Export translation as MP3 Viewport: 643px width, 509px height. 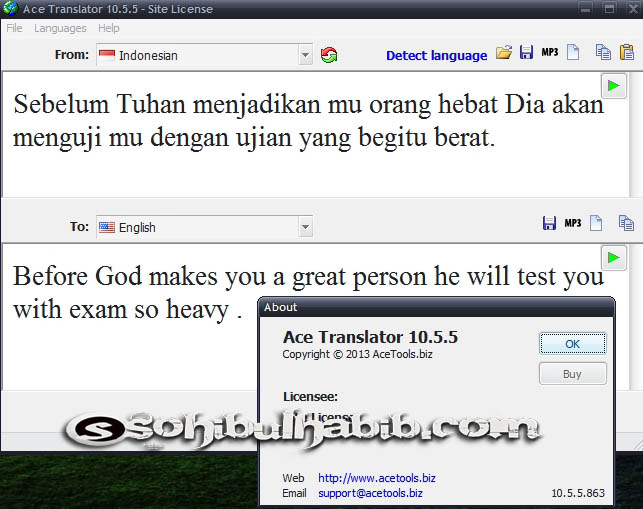point(572,223)
